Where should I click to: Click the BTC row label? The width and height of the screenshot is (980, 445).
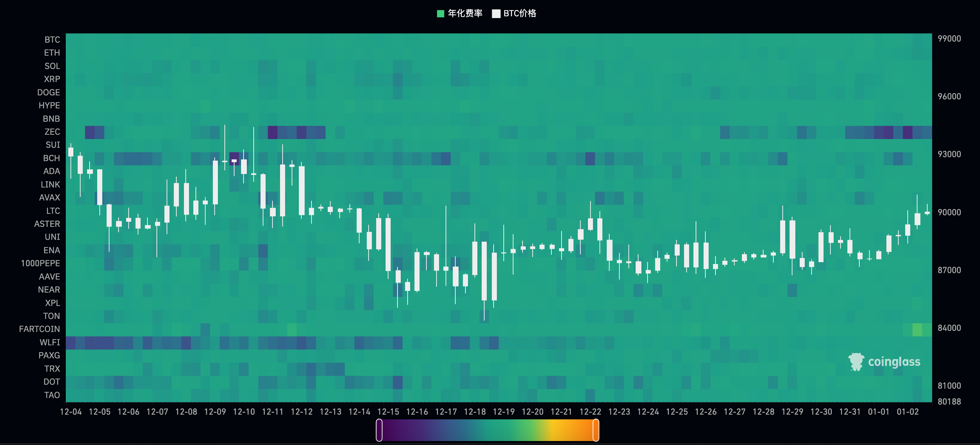[52, 40]
